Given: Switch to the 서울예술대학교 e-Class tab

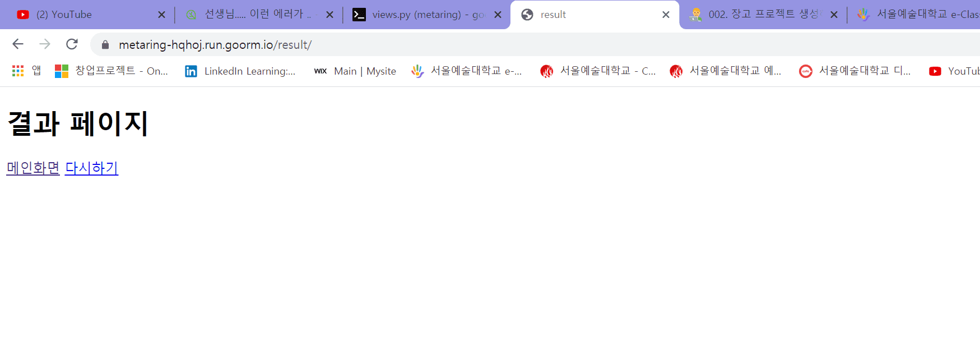Looking at the screenshot, I should tap(919, 15).
